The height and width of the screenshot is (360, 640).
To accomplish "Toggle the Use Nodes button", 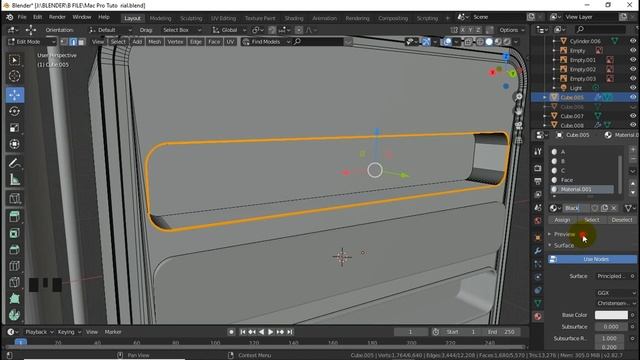I will [x=592, y=259].
